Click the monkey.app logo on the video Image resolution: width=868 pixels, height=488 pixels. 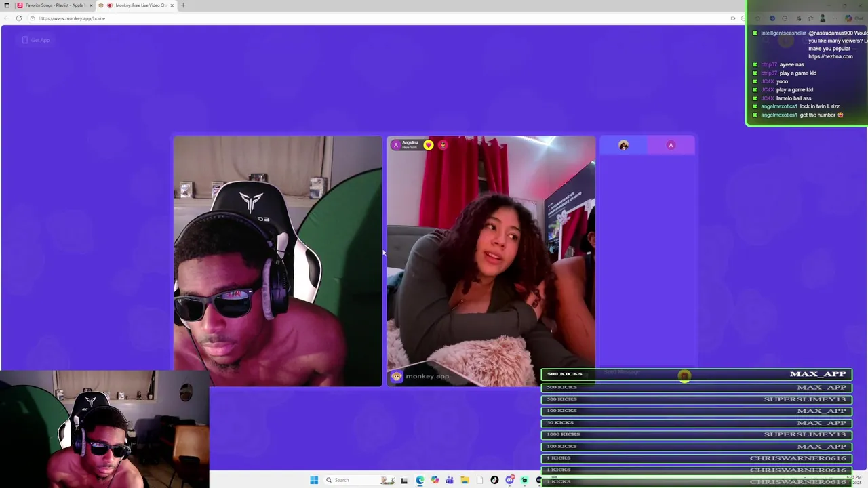point(420,376)
